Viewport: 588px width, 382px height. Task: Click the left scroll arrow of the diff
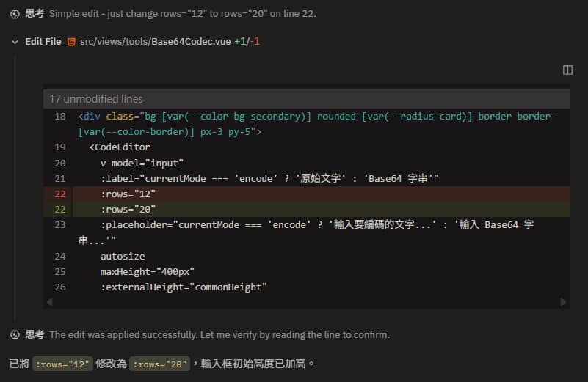[49, 302]
